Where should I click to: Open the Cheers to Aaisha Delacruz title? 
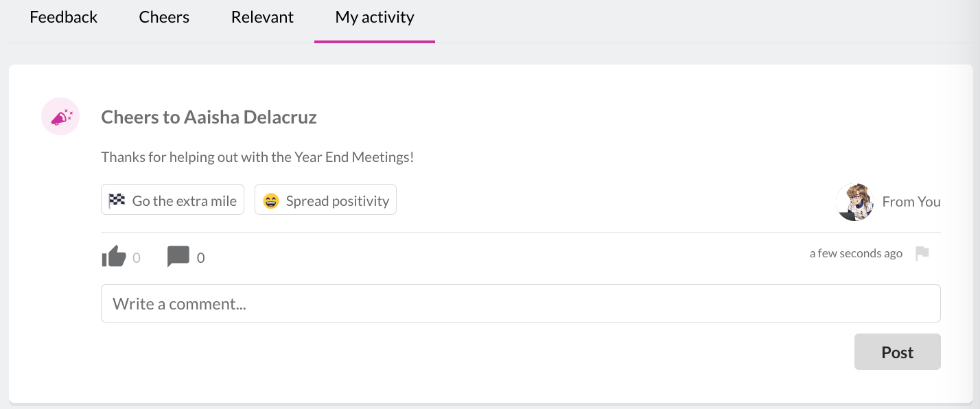[x=209, y=117]
